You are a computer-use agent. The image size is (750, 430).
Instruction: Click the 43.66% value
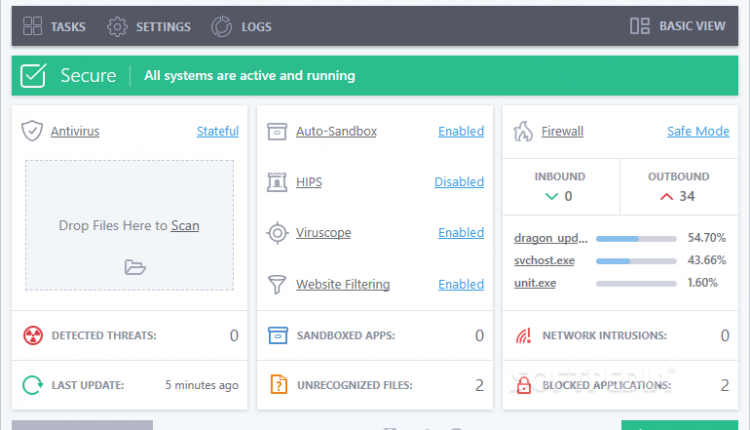click(706, 260)
